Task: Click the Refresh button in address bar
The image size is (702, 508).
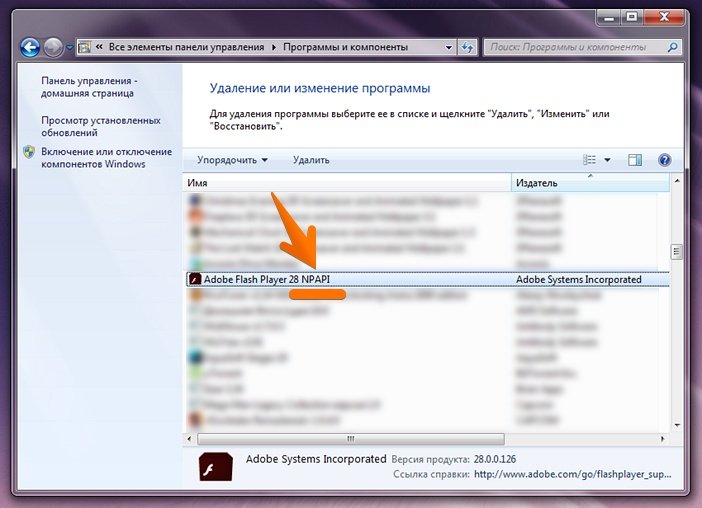Action: coord(467,47)
